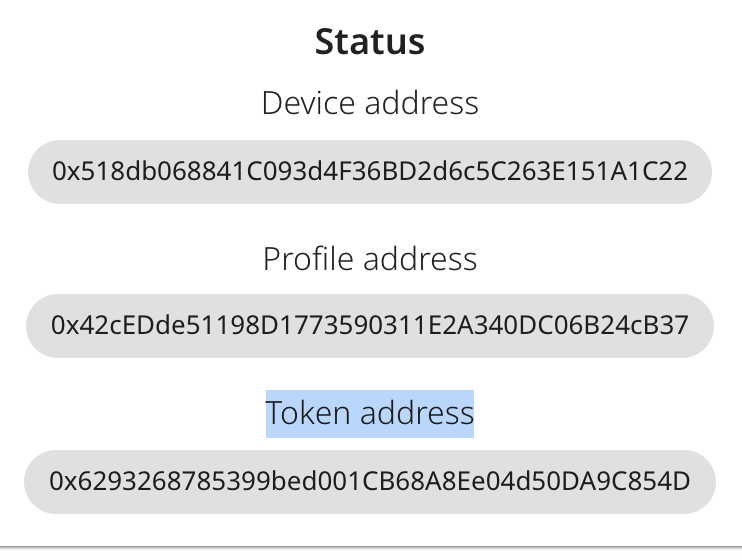742x560 pixels.
Task: Click address ending in 51A1C22
Action: (370, 171)
